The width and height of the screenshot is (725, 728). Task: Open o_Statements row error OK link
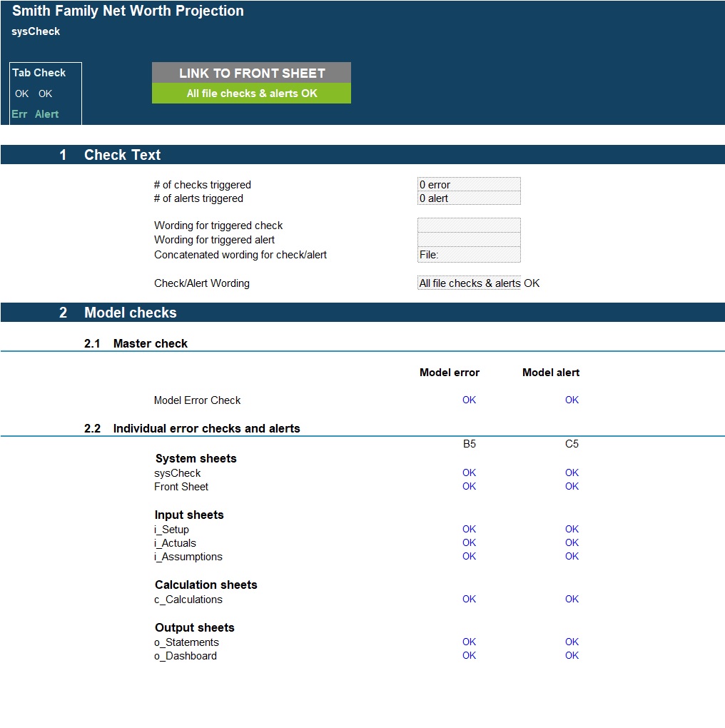coord(469,642)
